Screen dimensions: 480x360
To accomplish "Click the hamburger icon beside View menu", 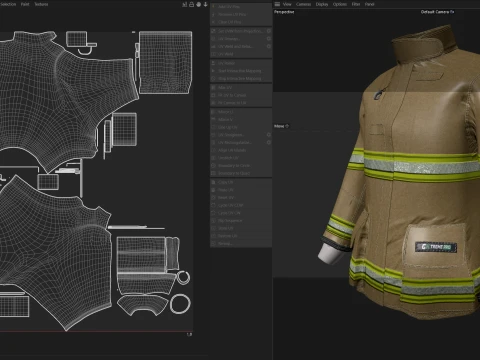I will pyautogui.click(x=277, y=4).
